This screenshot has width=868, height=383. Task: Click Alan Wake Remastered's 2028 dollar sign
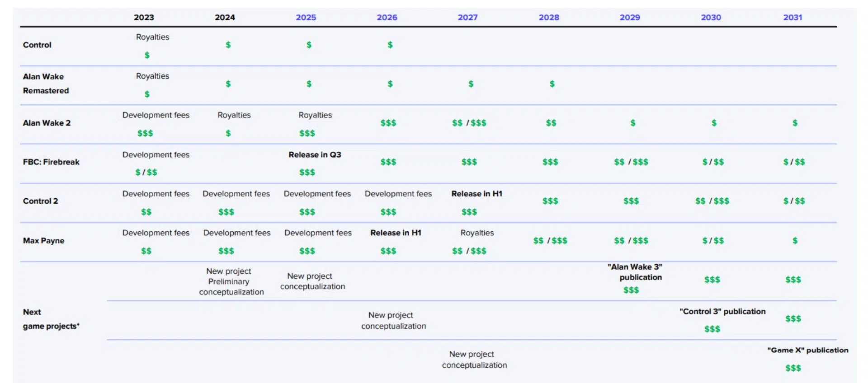tap(552, 84)
